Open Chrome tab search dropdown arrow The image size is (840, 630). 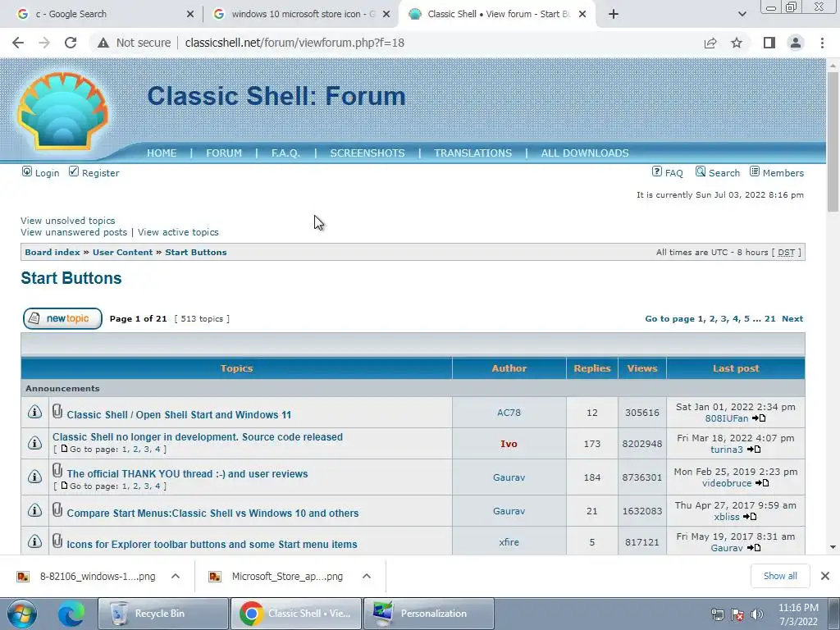click(742, 14)
